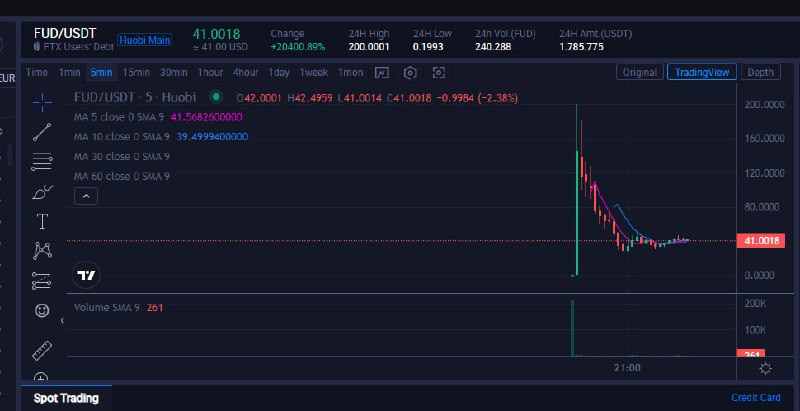This screenshot has height=411, width=800.
Task: Switch to Time chart view
Action: (37, 72)
